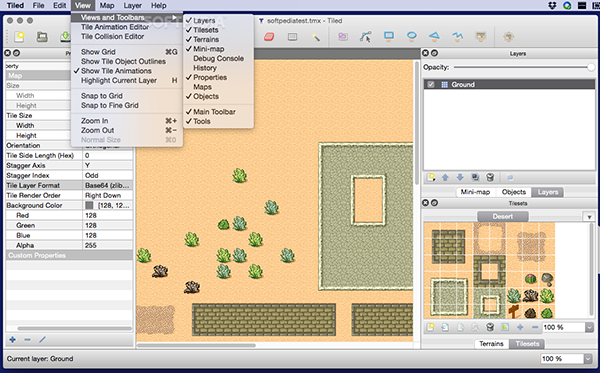Screen dimensions: 600x373
Task: Open the Layer menu in the menu bar
Action: point(132,5)
